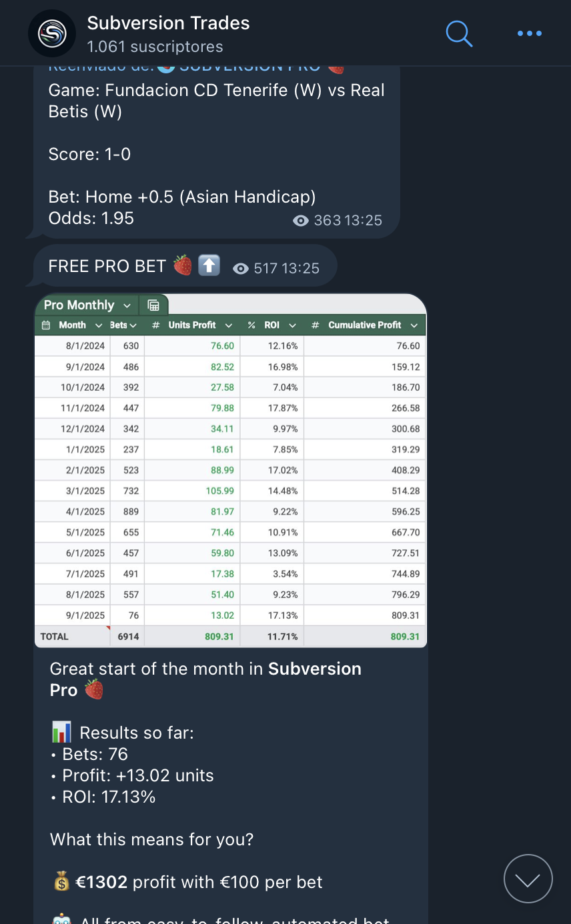Open the Subversion Trades channel title
Viewport: 571px width, 924px height.
click(x=168, y=23)
